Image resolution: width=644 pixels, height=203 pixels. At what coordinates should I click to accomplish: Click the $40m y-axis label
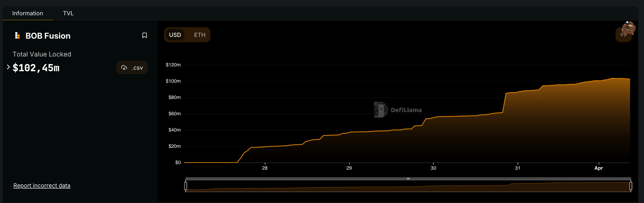click(175, 130)
